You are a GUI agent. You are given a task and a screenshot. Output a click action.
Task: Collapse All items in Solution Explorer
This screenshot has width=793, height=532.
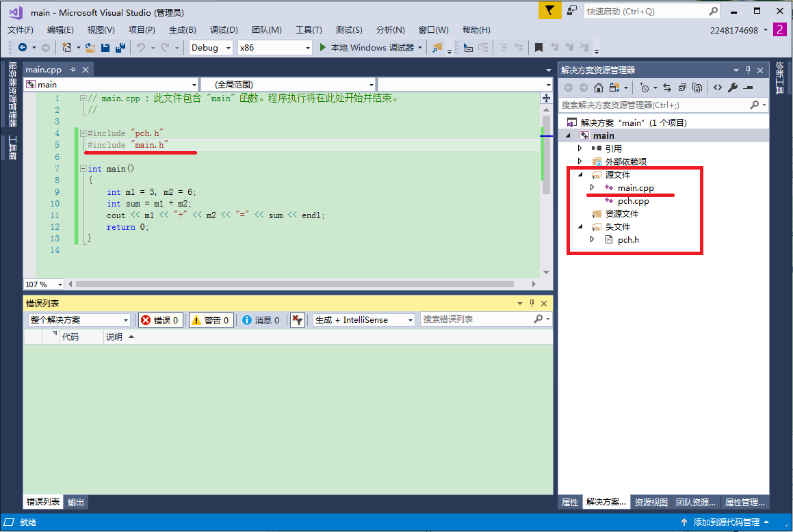pyautogui.click(x=681, y=88)
